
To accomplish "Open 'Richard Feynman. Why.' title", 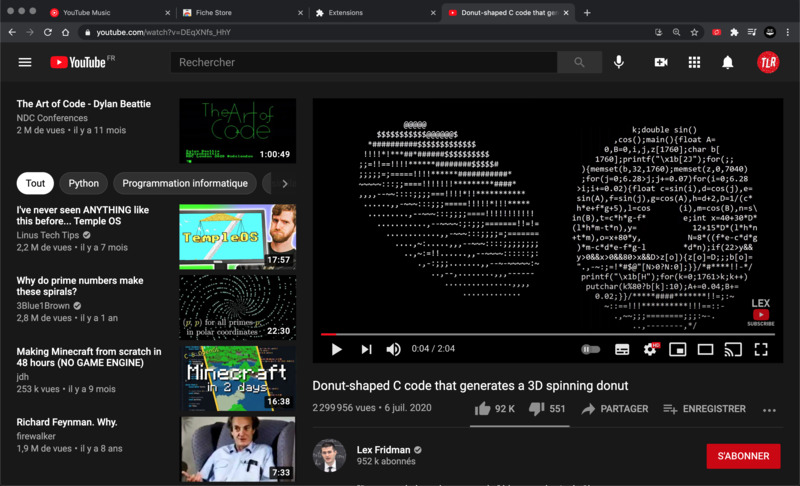I will 67,422.
